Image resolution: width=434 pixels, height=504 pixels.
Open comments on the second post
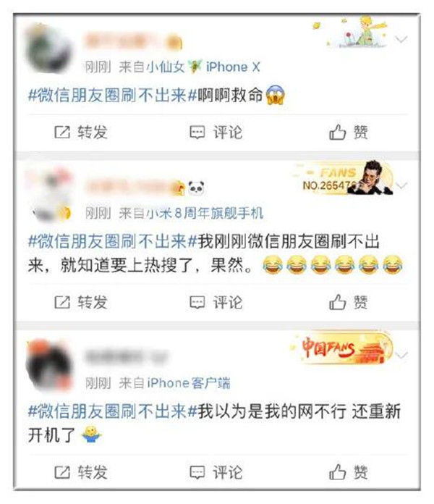click(216, 302)
